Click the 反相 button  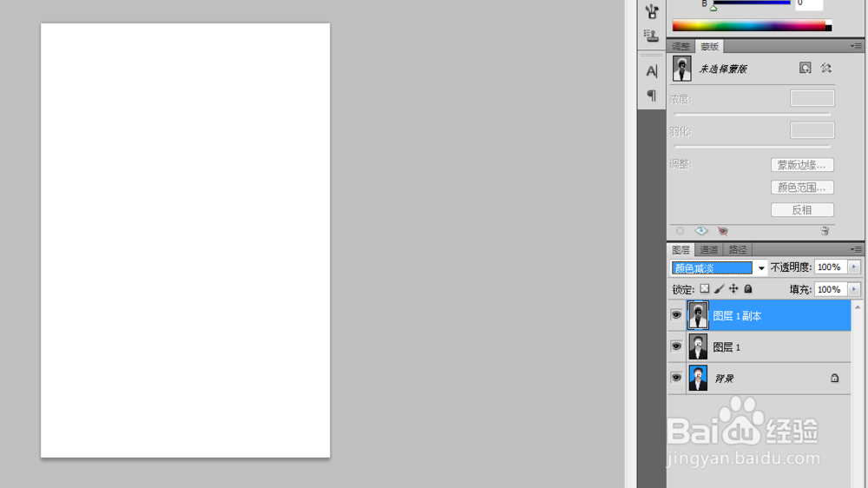click(x=802, y=210)
